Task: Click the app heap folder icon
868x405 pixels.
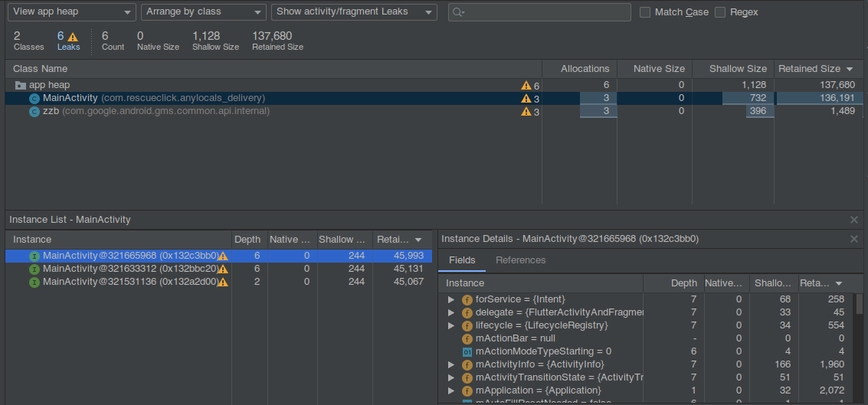Action: pyautogui.click(x=21, y=85)
